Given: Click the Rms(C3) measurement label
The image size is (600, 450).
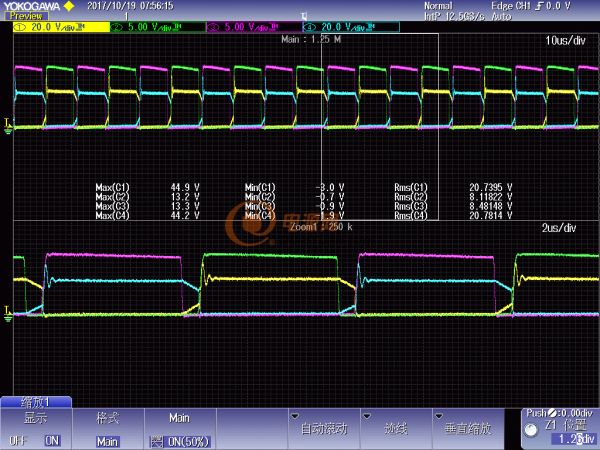Looking at the screenshot, I should click(x=411, y=206).
